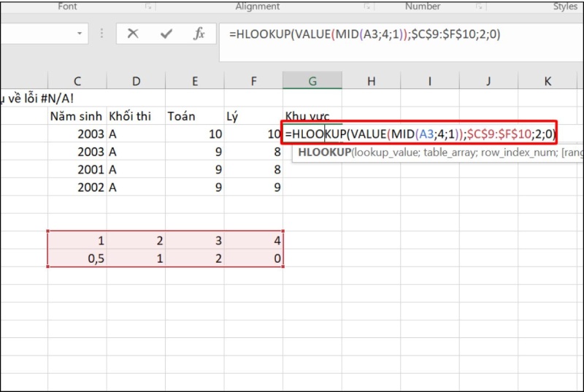This screenshot has height=392, width=584.
Task: Open the Alignment group dialog launcher
Action: (x=368, y=7)
